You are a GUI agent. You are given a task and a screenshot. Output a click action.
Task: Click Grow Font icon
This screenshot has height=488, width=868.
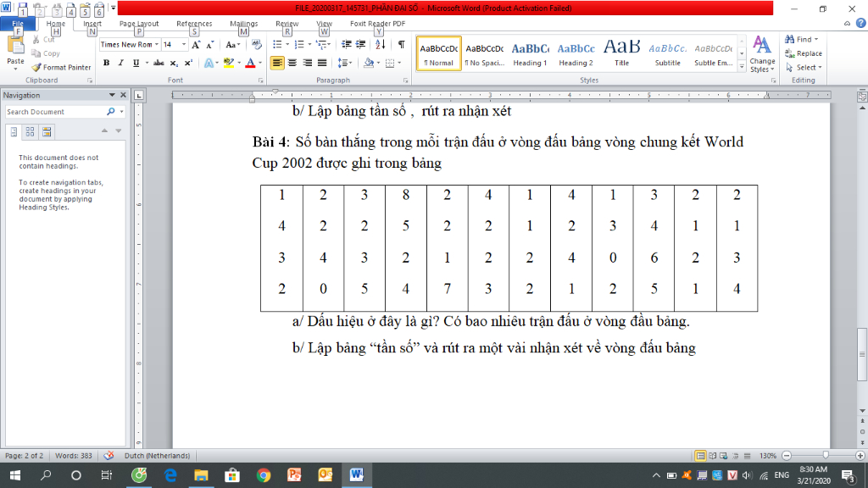pos(196,45)
